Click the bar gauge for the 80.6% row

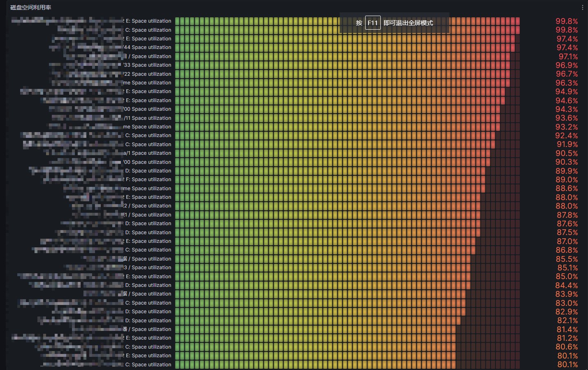[347, 347]
